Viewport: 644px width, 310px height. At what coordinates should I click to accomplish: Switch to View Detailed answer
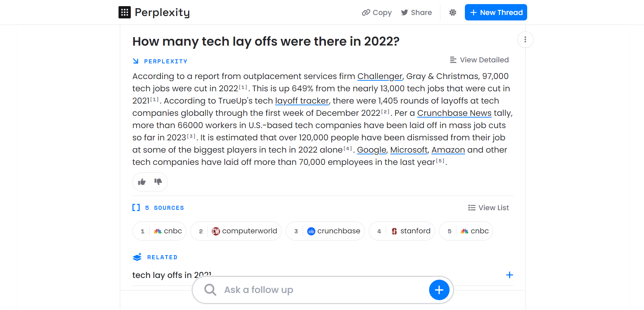[479, 60]
